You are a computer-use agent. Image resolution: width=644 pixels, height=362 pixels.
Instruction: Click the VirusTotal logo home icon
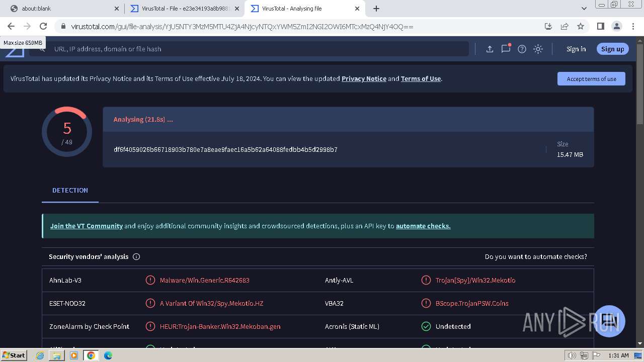(15, 52)
